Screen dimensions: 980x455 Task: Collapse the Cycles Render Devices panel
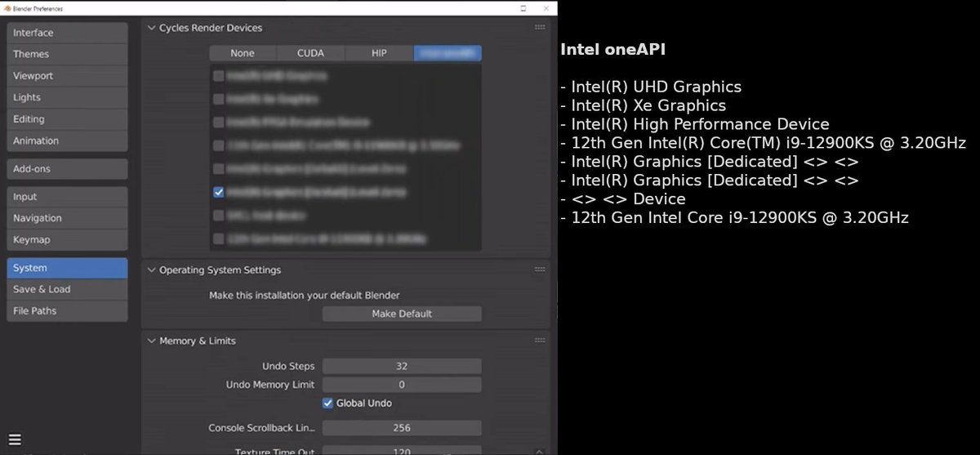[151, 28]
